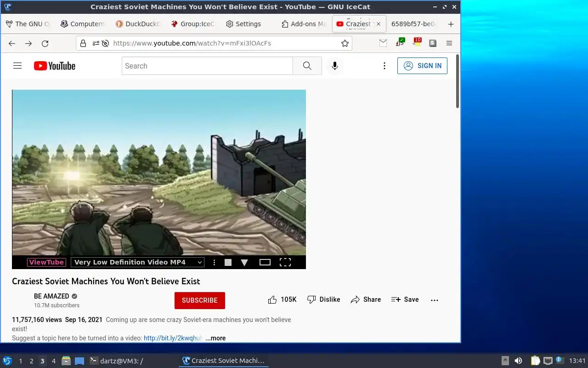The width and height of the screenshot is (588, 368).
Task: Click the clipboard tray icon
Action: [535, 361]
